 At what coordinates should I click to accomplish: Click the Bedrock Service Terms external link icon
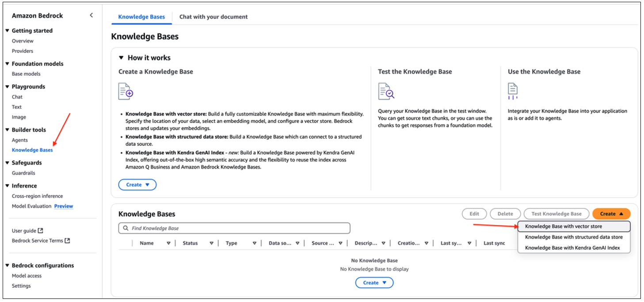68,241
